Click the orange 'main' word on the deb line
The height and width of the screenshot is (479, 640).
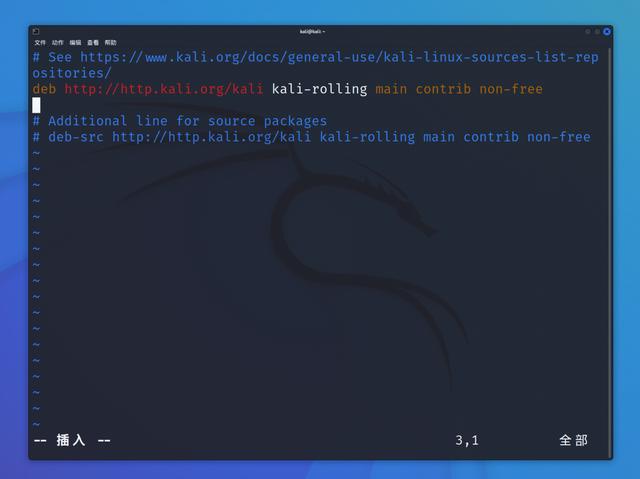391,89
